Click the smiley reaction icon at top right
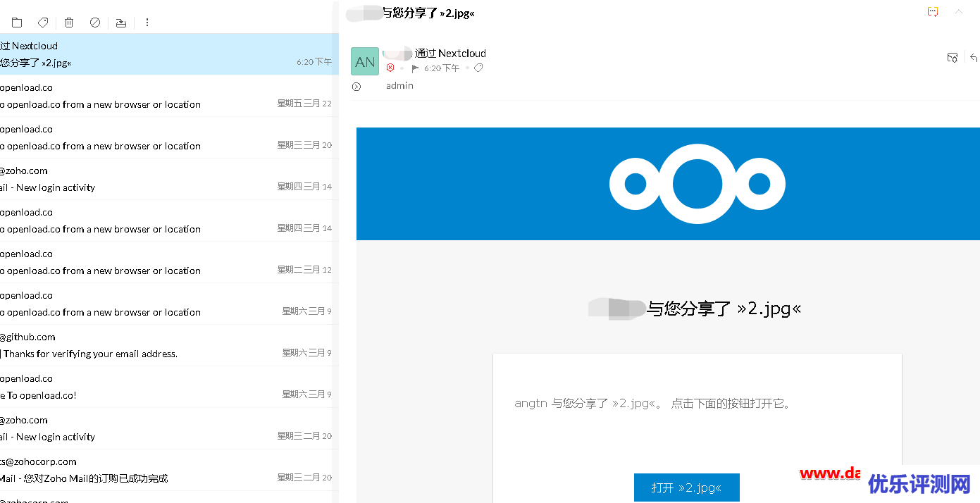Viewport: 980px width, 503px height. point(932,11)
